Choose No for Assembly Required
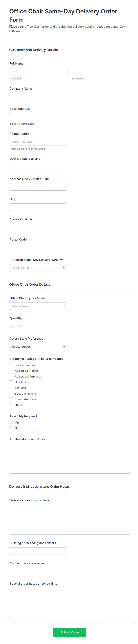The height and width of the screenshot is (644, 138). pyautogui.click(x=11, y=428)
